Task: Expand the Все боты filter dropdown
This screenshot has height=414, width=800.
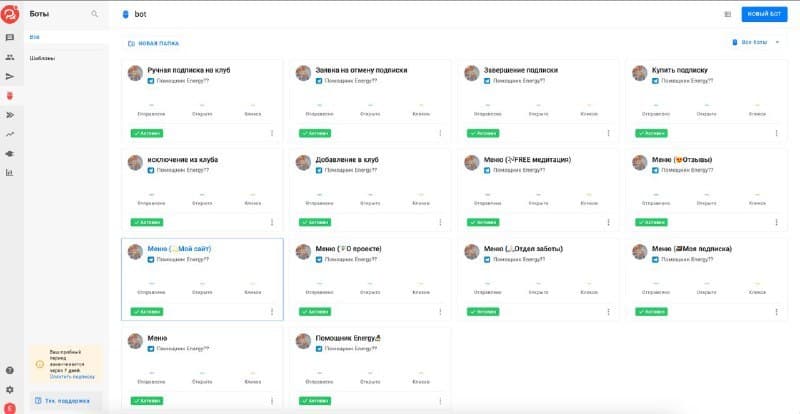Action: [756, 42]
